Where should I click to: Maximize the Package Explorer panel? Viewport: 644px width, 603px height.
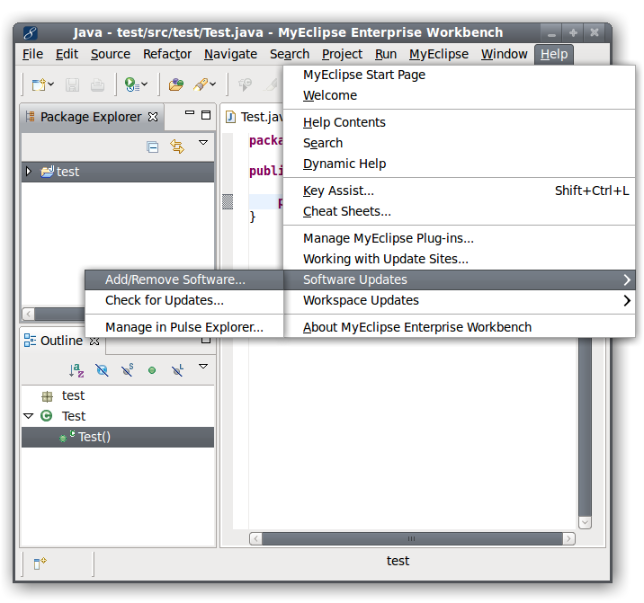tap(206, 115)
